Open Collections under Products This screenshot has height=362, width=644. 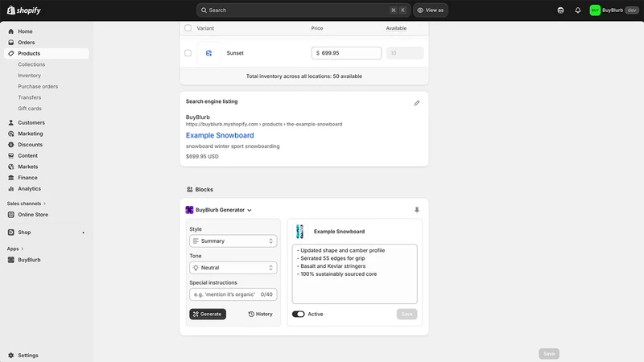pos(31,64)
